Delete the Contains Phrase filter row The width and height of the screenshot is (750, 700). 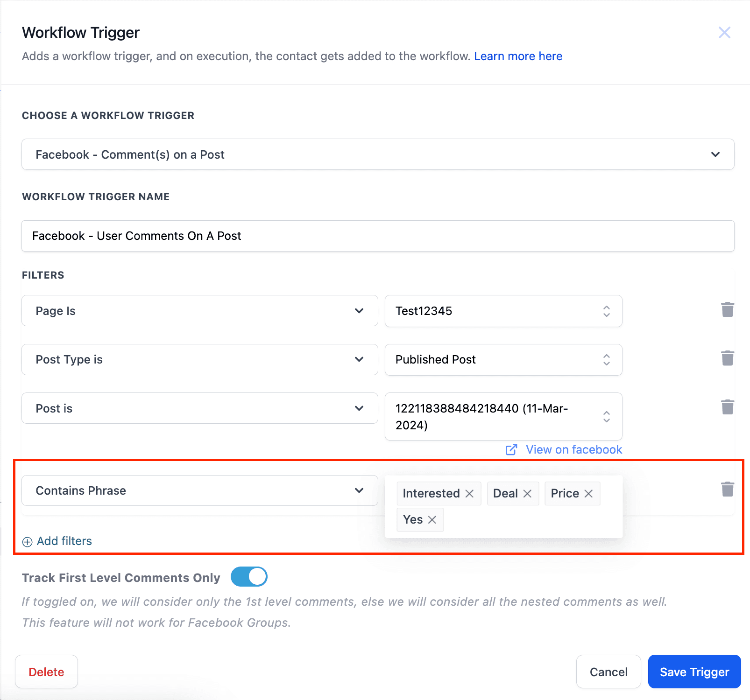[728, 489]
